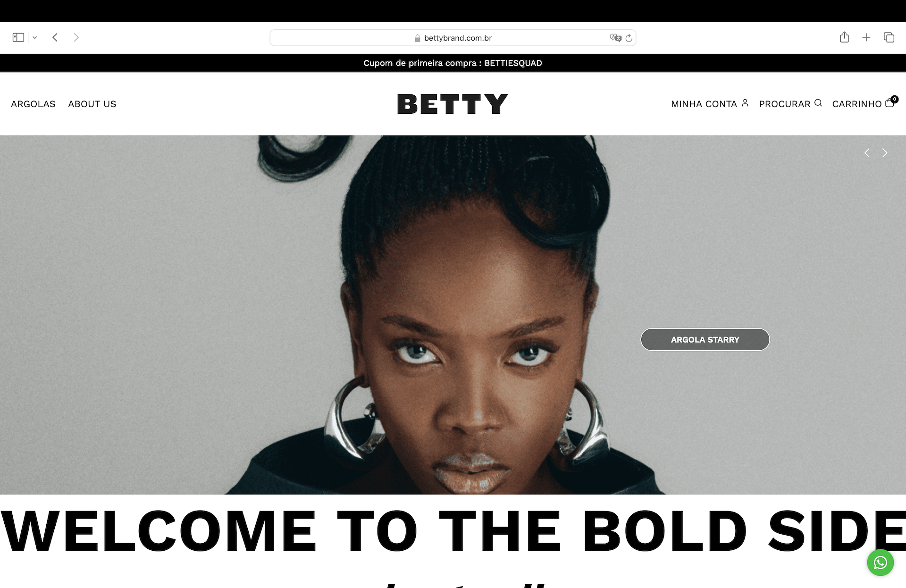Go forward with browser forward arrow
Image resolution: width=906 pixels, height=588 pixels.
coord(76,37)
